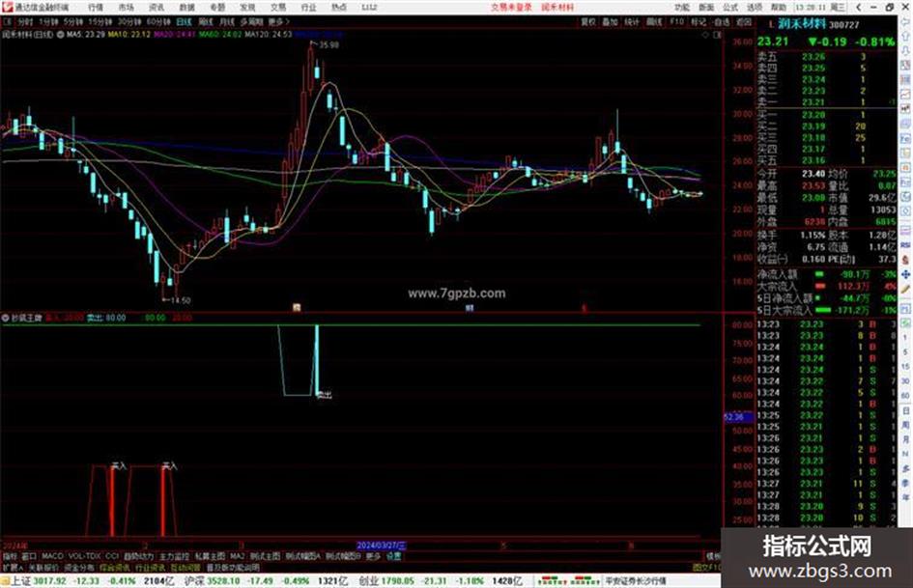Image resolution: width=913 pixels, height=588 pixels.
Task: Click the 润禾材料 stock name header
Action: coord(802,24)
